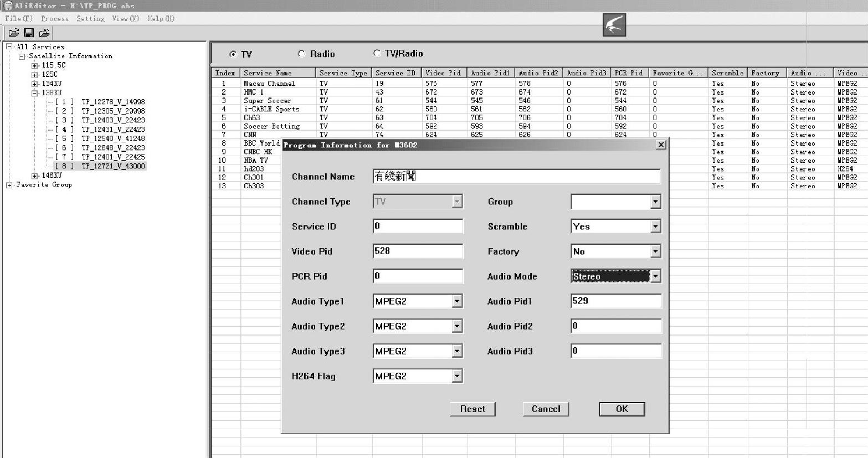The width and height of the screenshot is (868, 458).
Task: Collapse the 138KU satellite node
Action: coord(35,93)
